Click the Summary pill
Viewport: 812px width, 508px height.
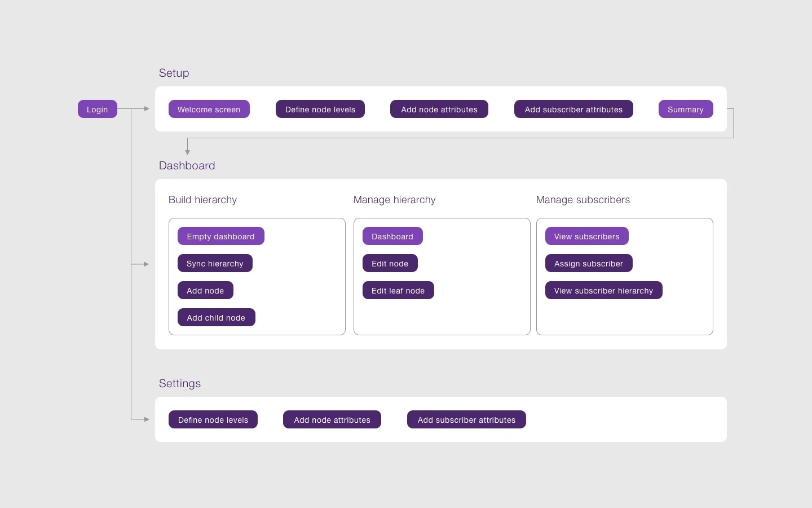tap(685, 109)
